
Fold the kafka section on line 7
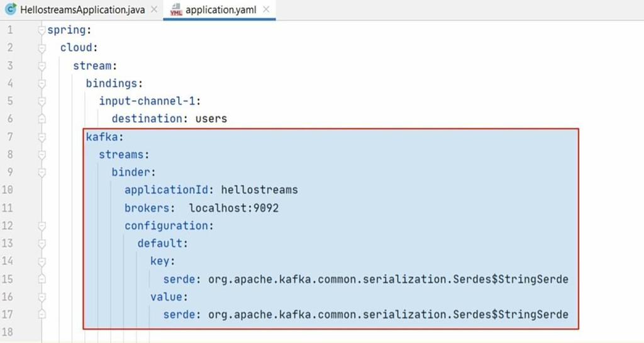(42, 137)
